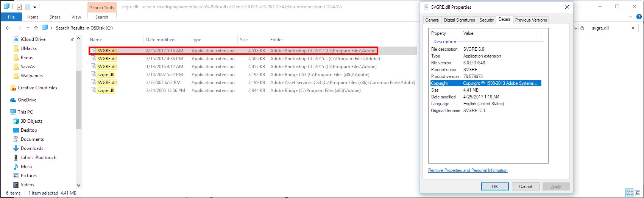The height and width of the screenshot is (198, 644).
Task: Select the Copyright property row
Action: click(486, 83)
